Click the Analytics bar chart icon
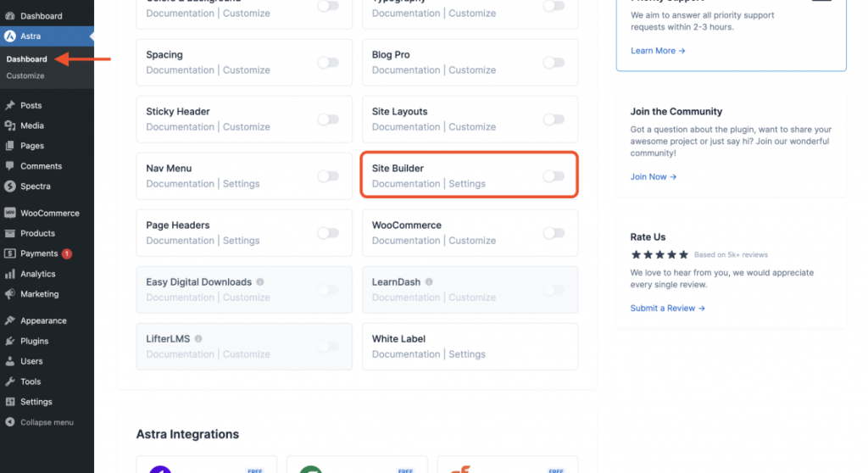The height and width of the screenshot is (473, 868). point(10,274)
